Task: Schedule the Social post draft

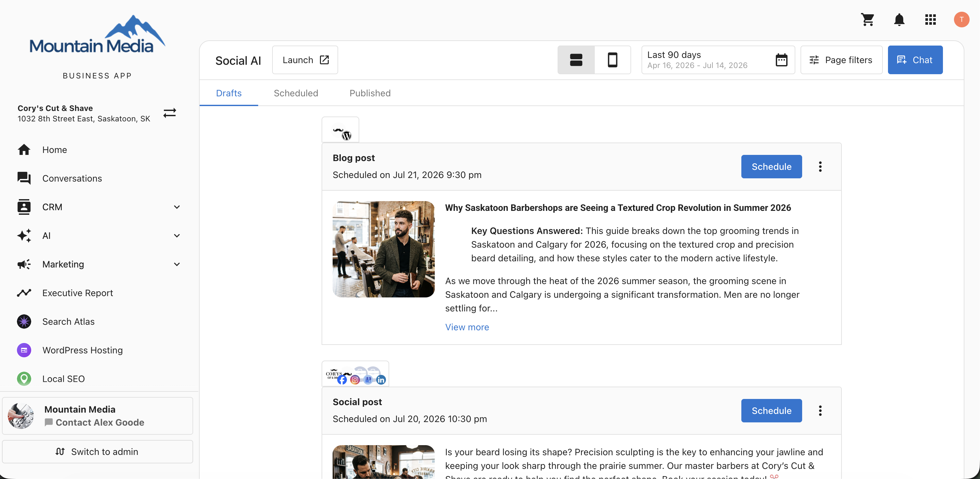Action: tap(771, 410)
